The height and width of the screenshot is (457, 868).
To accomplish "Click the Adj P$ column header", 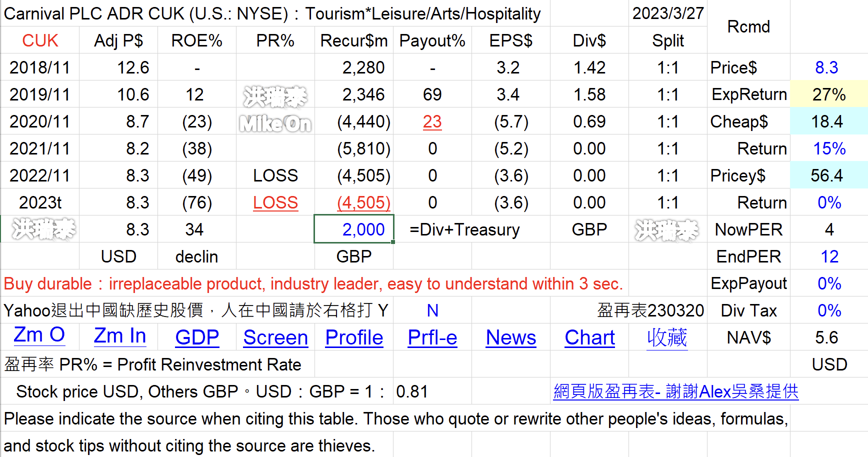I will click(x=118, y=40).
